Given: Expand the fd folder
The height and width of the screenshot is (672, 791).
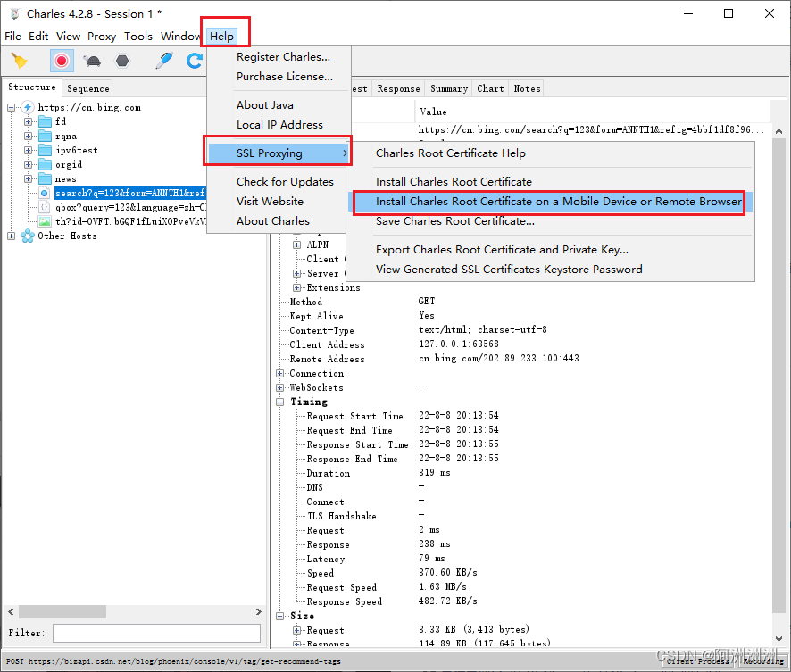Looking at the screenshot, I should [28, 121].
